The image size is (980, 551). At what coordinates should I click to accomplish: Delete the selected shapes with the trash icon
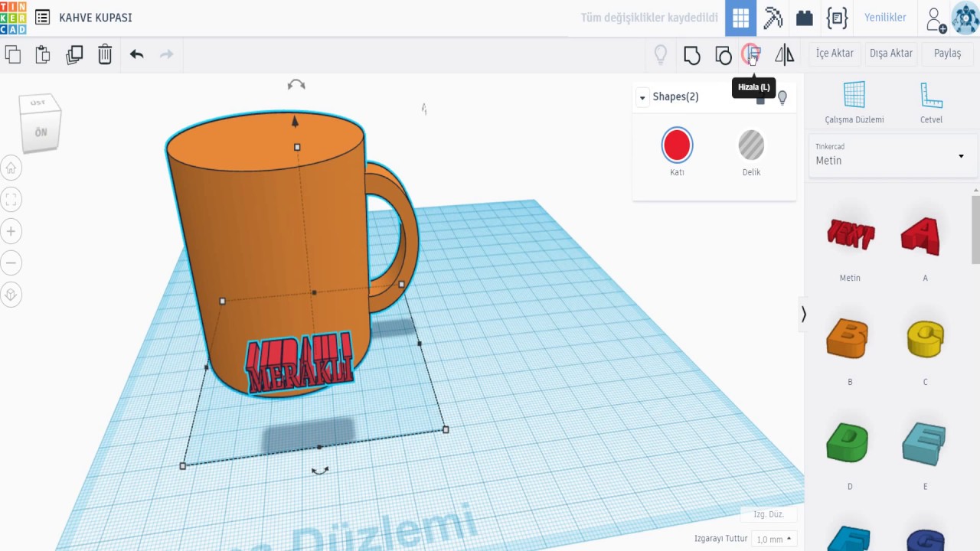coord(105,54)
